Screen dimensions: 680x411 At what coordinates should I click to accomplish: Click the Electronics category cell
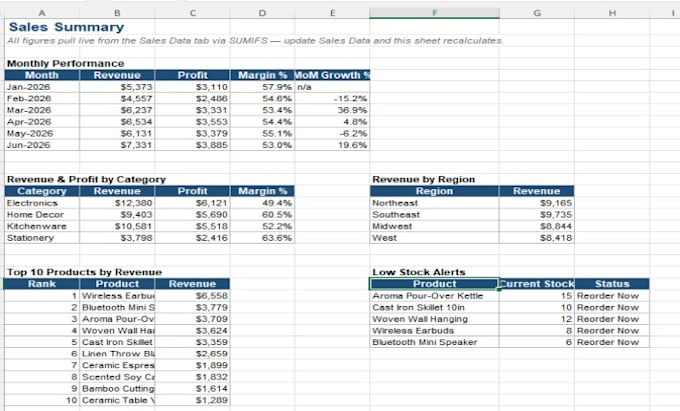pos(42,203)
